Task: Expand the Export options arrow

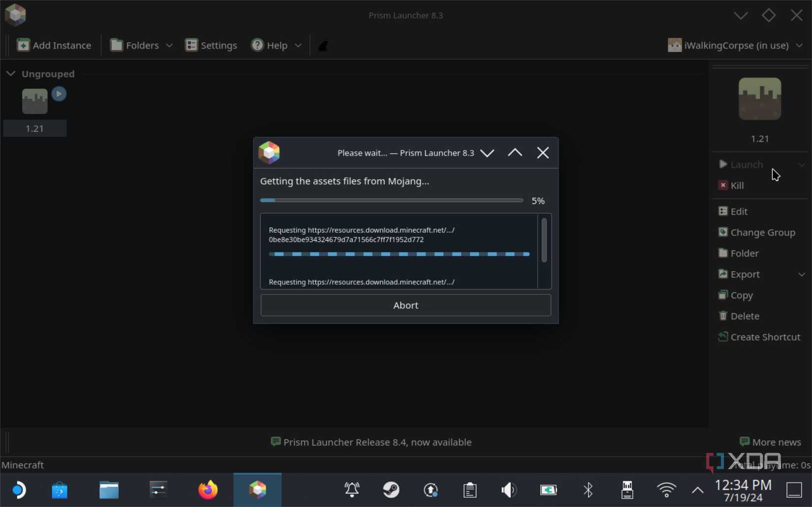Action: (x=802, y=274)
